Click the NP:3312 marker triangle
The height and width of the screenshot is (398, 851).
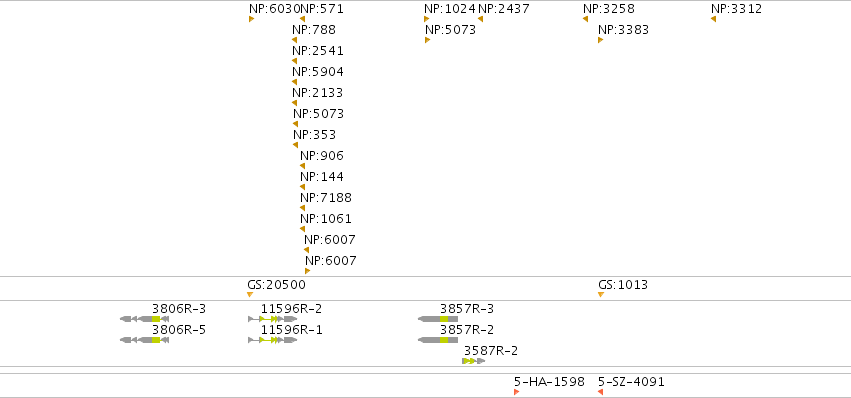click(713, 19)
